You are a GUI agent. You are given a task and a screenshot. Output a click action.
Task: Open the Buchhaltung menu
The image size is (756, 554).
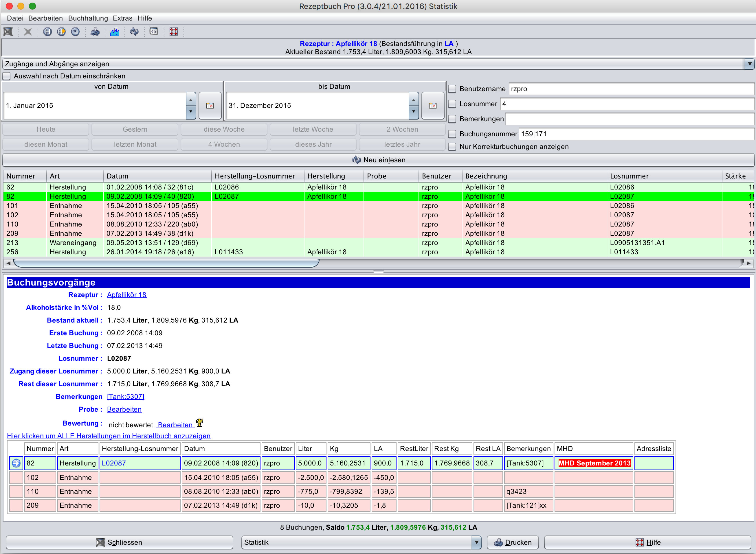(x=88, y=18)
